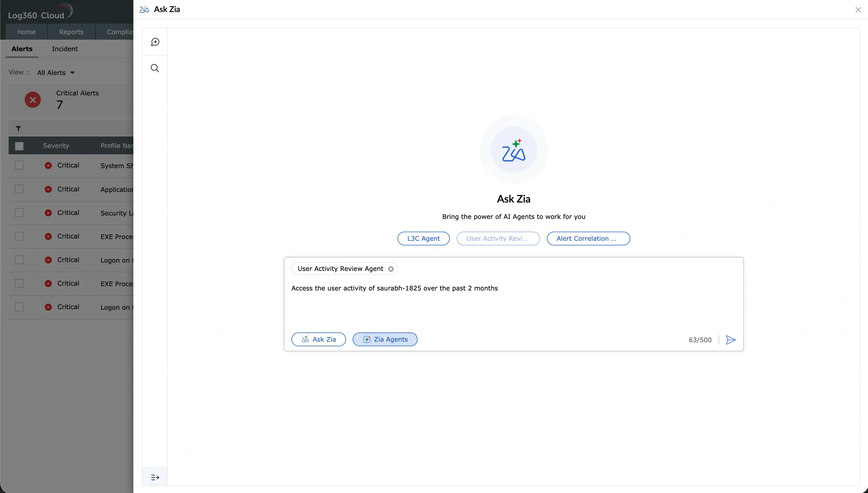This screenshot has height=493, width=868.
Task: Start a new chat in Ask Zia
Action: (155, 42)
